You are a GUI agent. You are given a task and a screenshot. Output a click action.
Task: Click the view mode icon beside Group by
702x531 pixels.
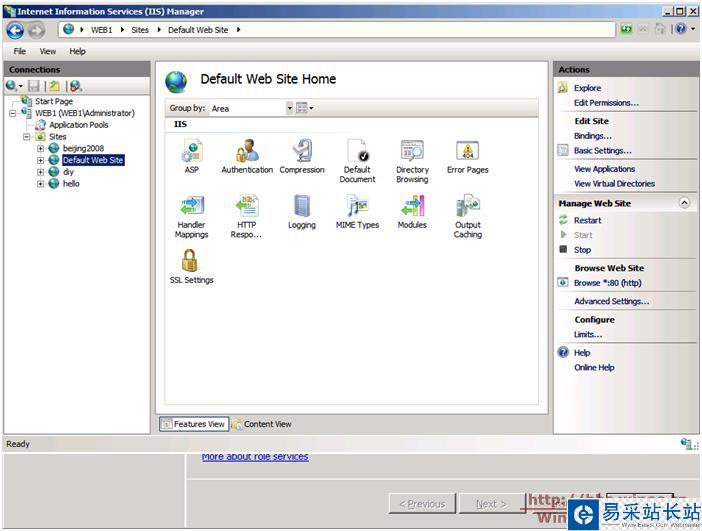[302, 108]
